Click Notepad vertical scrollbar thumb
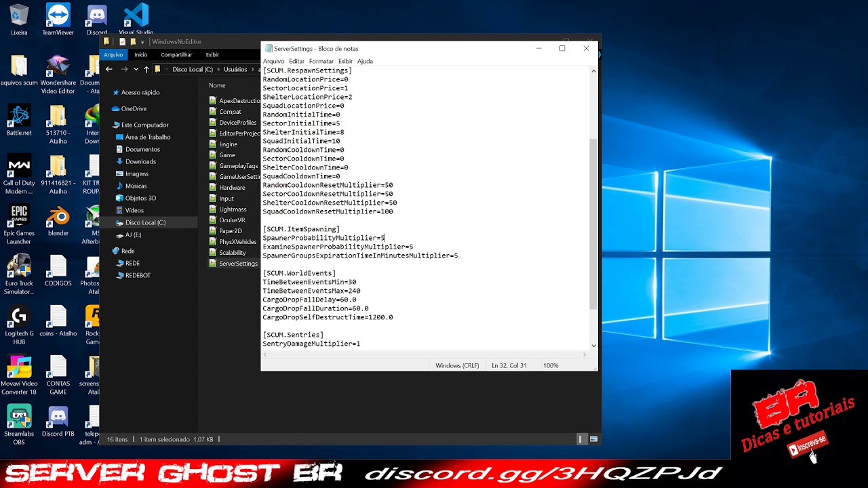Viewport: 868px width, 488px height. [594, 224]
